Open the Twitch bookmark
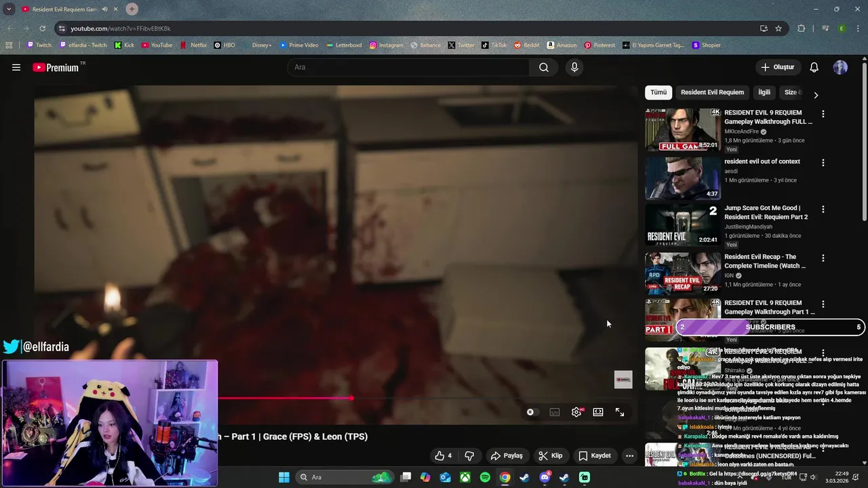Image resolution: width=868 pixels, height=488 pixels. [39, 45]
